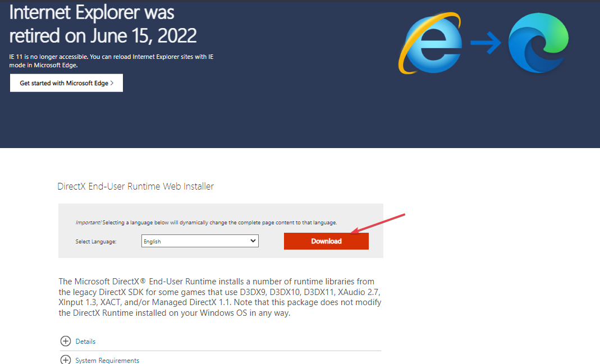Expand System Requirements plus icon
This screenshot has height=364, width=600.
point(66,360)
